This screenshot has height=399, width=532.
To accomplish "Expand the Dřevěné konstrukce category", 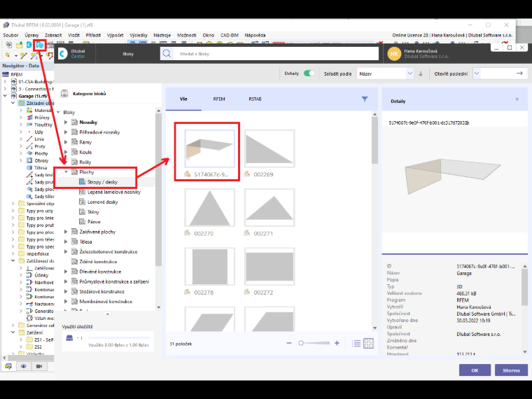I will (x=66, y=272).
